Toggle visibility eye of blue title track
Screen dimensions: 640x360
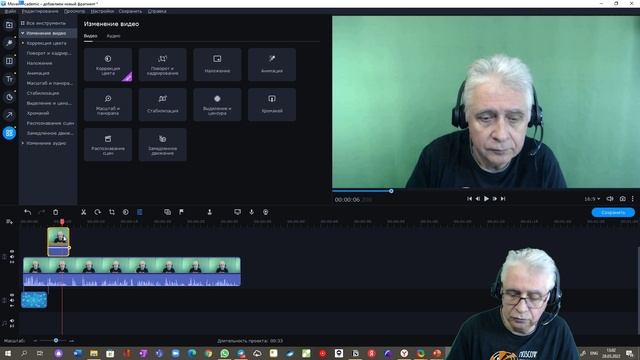12,295
